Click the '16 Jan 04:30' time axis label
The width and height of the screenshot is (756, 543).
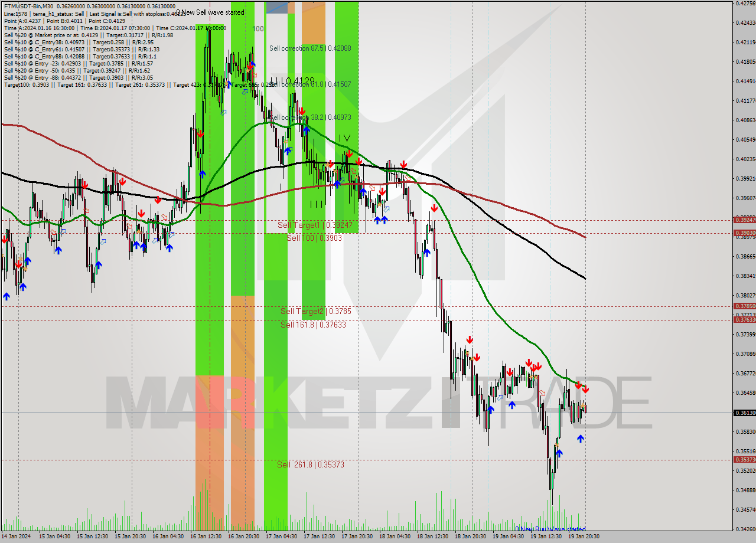(169, 537)
